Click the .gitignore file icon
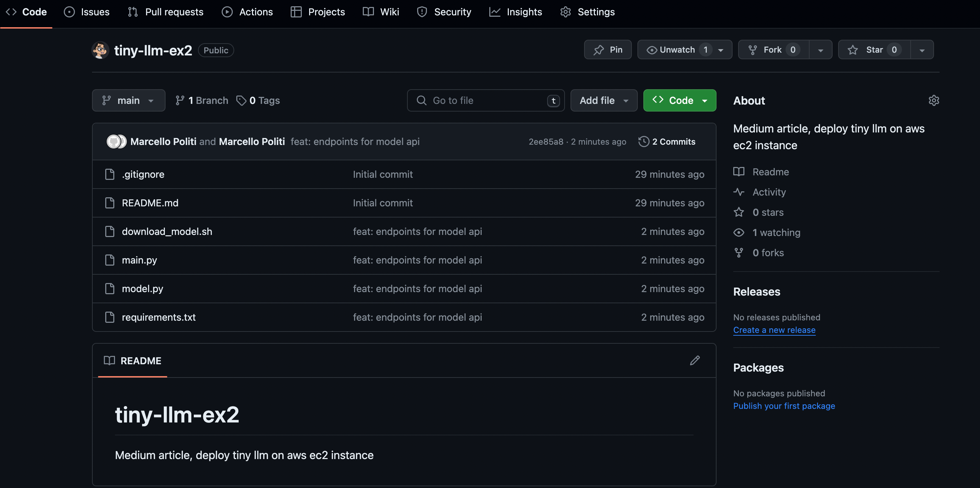 109,174
